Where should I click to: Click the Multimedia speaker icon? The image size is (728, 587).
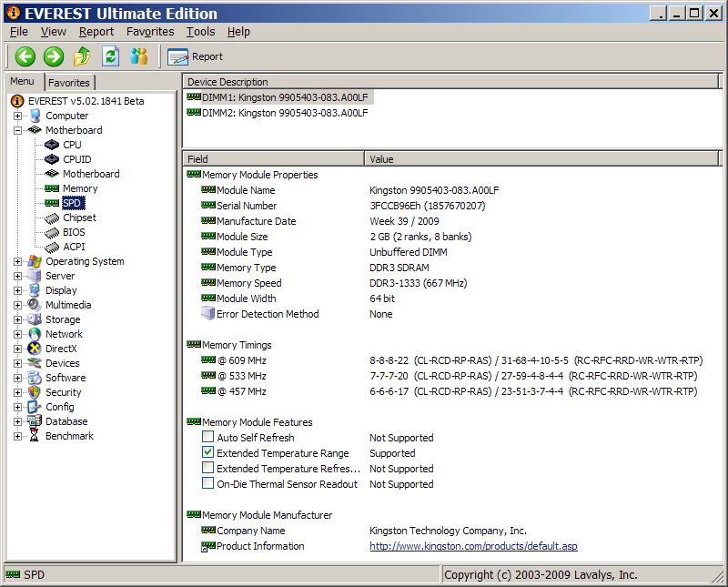click(x=35, y=305)
